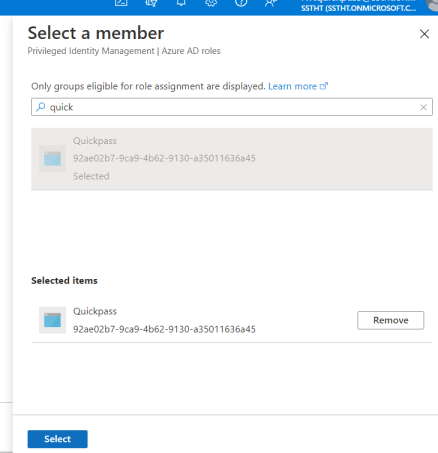The height and width of the screenshot is (453, 438).
Task: Open the notifications bell
Action: 181,3
